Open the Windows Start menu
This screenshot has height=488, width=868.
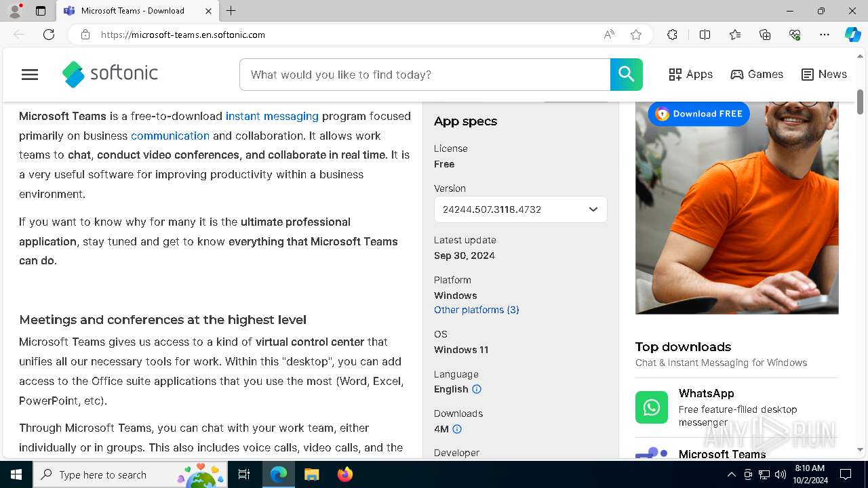point(16,474)
